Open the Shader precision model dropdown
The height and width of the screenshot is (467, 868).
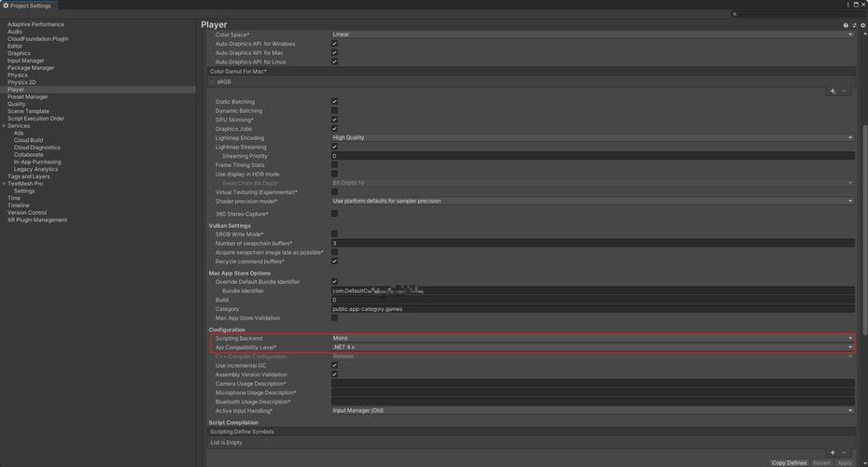593,201
